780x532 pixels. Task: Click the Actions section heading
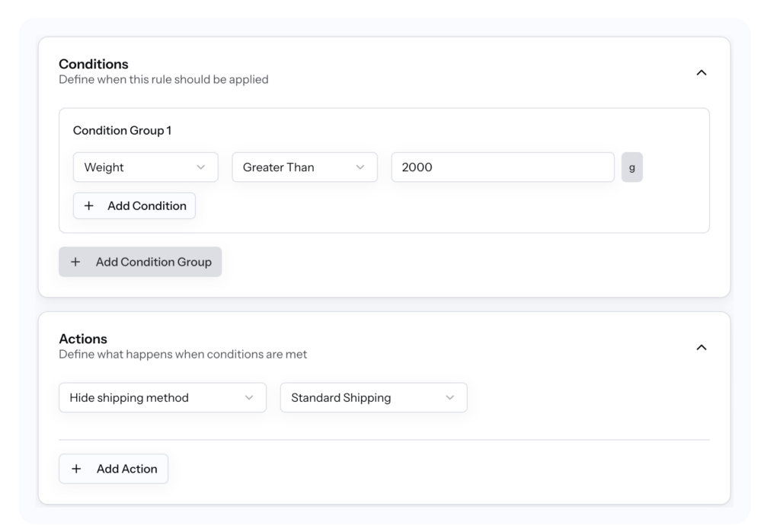click(x=84, y=339)
